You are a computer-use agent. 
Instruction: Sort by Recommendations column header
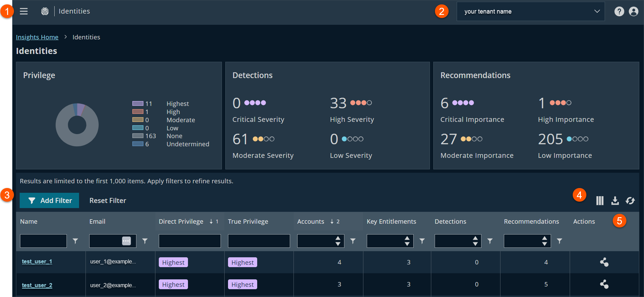(x=531, y=222)
